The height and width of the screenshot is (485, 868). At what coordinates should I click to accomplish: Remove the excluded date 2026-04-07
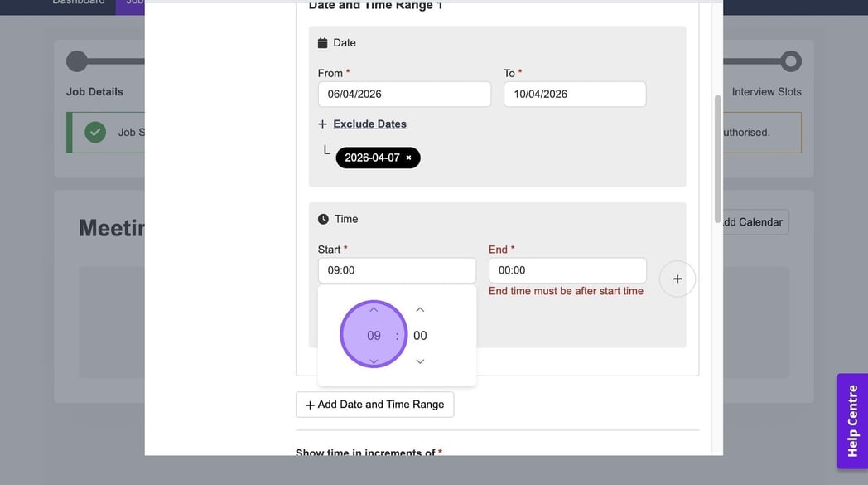coord(408,158)
